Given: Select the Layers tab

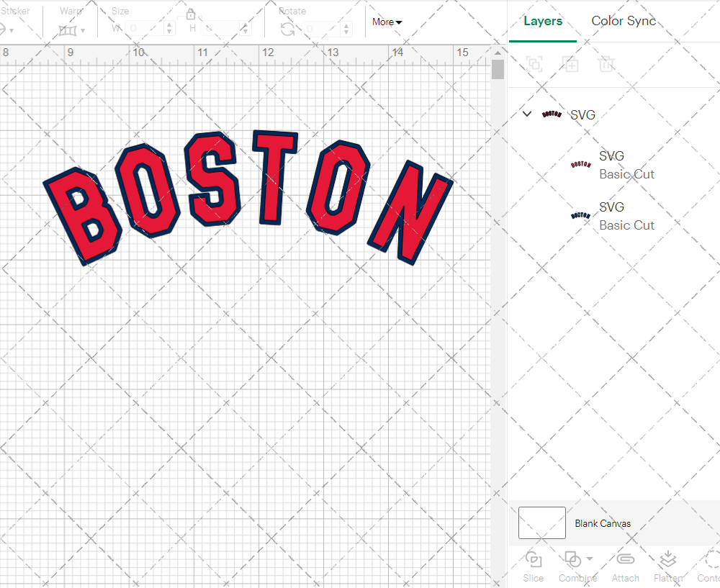Looking at the screenshot, I should pyautogui.click(x=543, y=21).
